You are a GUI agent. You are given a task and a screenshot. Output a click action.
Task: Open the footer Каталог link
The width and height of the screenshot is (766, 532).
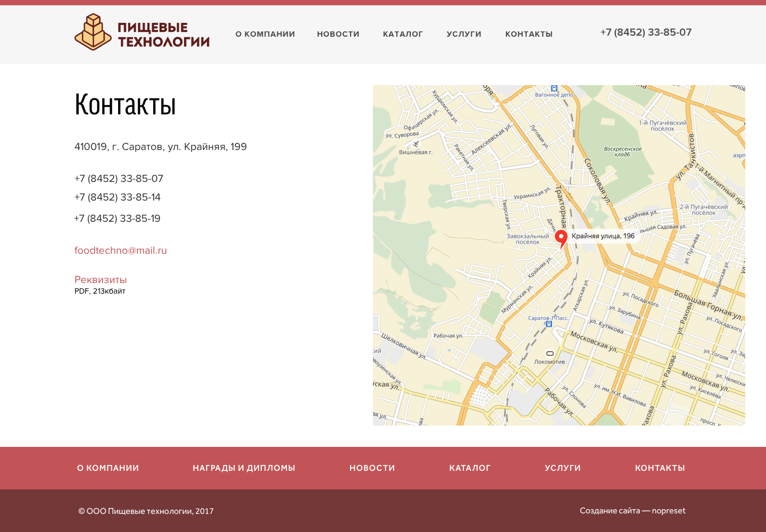(470, 468)
